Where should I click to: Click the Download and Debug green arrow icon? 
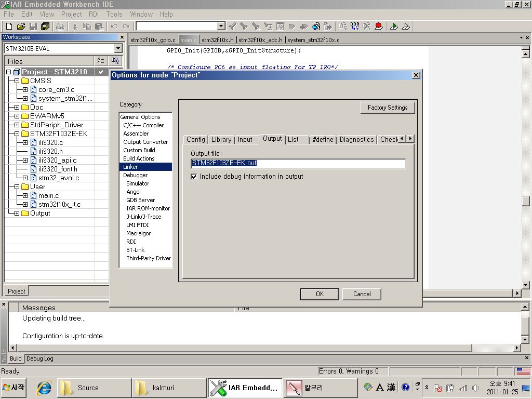394,26
